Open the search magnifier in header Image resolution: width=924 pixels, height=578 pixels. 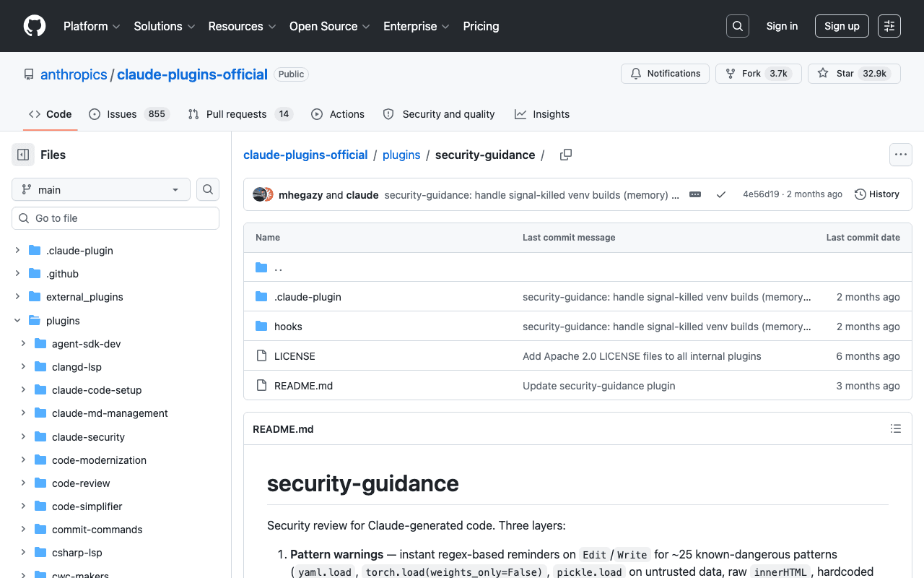click(x=738, y=26)
